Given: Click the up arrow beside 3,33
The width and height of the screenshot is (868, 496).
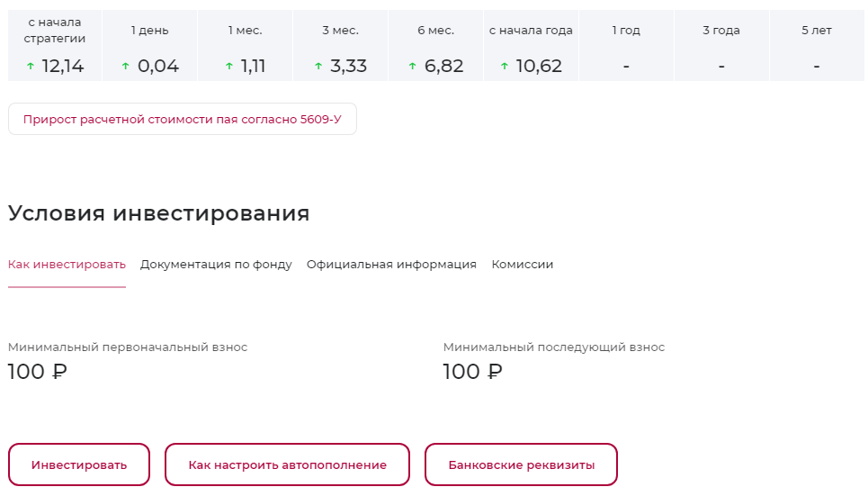Looking at the screenshot, I should tap(318, 66).
